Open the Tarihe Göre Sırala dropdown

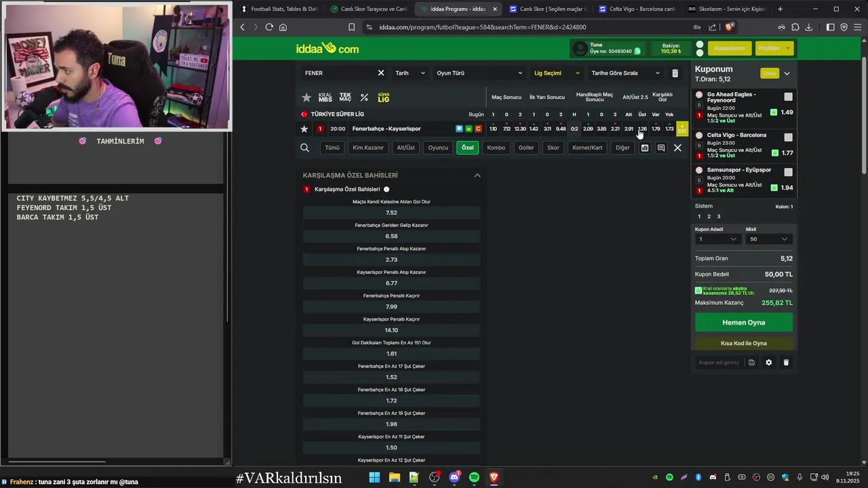(x=625, y=73)
